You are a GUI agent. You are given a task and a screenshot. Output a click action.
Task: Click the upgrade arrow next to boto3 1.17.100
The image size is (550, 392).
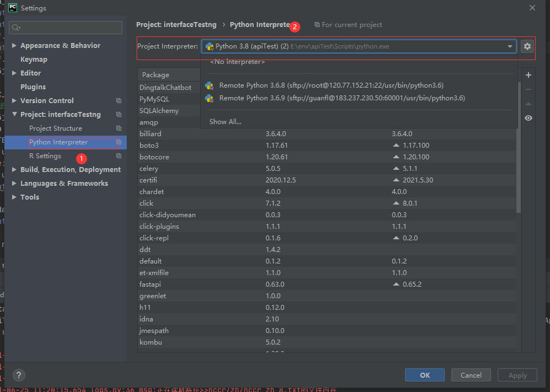click(x=396, y=146)
